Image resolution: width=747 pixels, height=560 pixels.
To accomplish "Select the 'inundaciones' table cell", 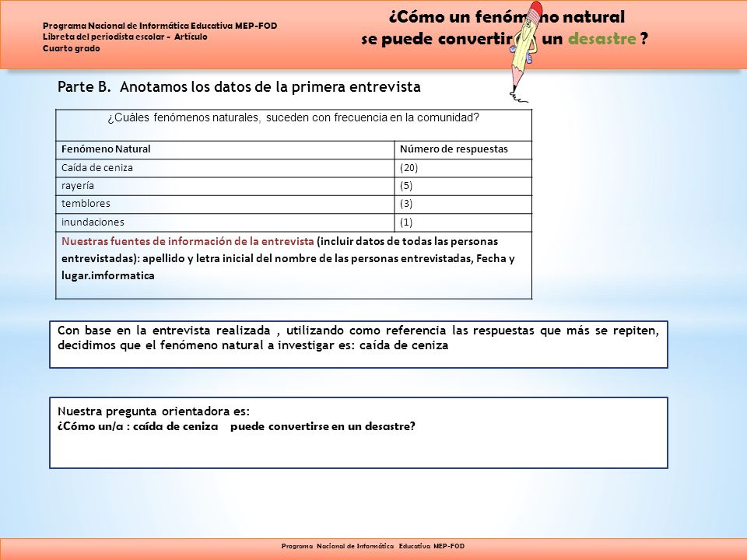I will click(226, 222).
